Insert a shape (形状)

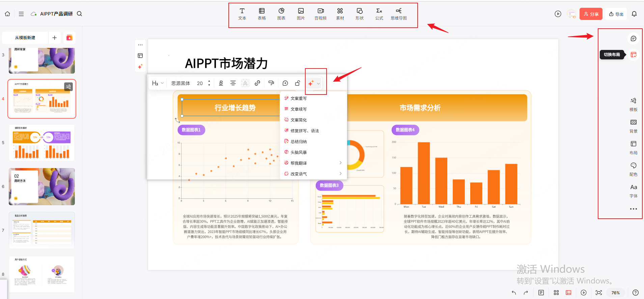click(x=360, y=14)
